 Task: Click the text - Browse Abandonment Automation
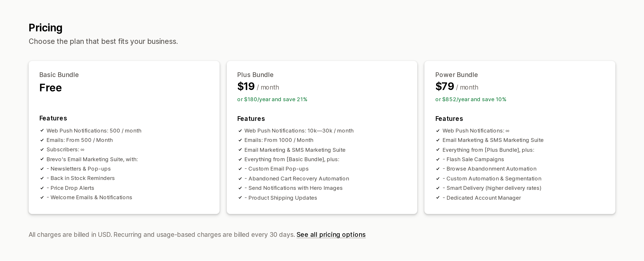pos(489,169)
